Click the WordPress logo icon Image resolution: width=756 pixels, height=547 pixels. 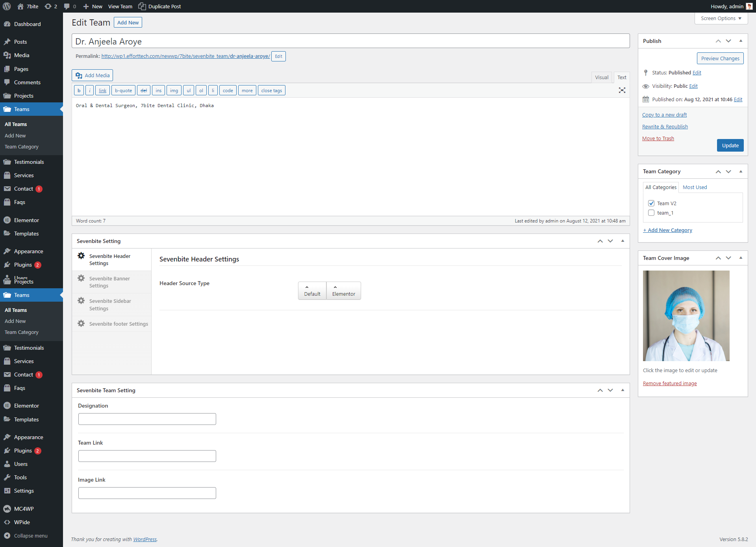click(x=7, y=6)
